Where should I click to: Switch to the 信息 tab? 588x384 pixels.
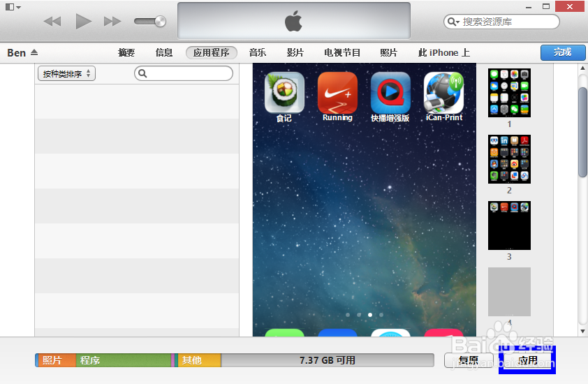[164, 53]
